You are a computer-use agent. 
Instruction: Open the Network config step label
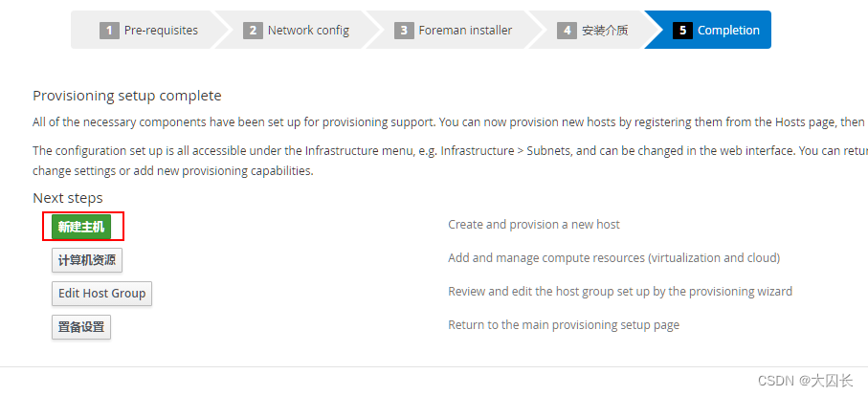coord(308,31)
